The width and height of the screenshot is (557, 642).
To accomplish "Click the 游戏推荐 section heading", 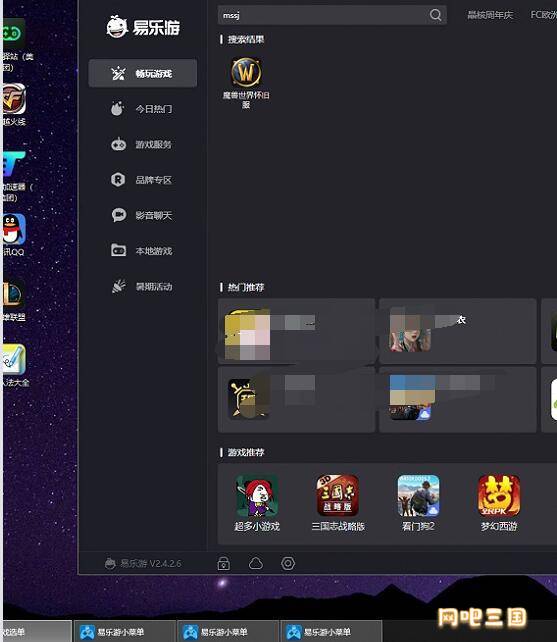I will (246, 452).
